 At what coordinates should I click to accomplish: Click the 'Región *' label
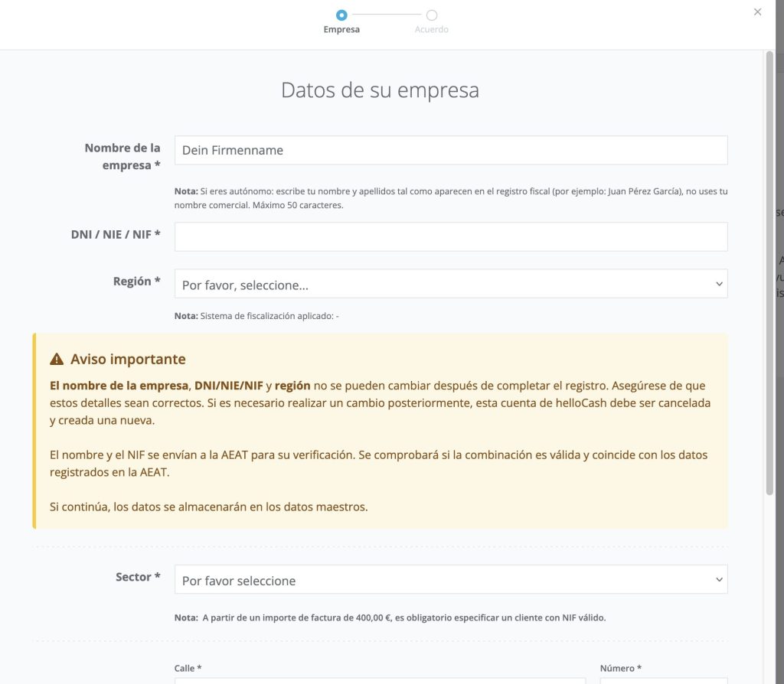(x=136, y=282)
